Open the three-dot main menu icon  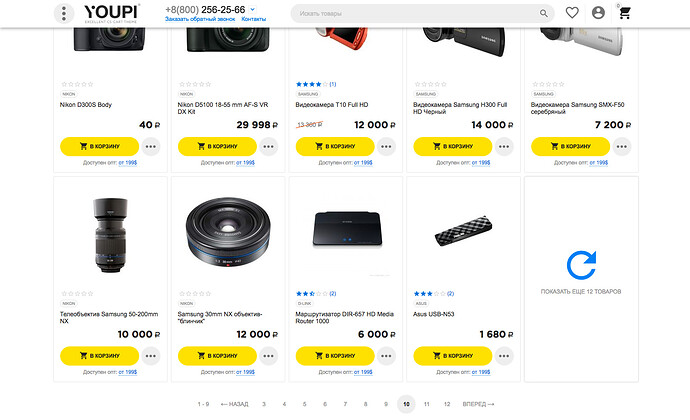pyautogui.click(x=64, y=13)
